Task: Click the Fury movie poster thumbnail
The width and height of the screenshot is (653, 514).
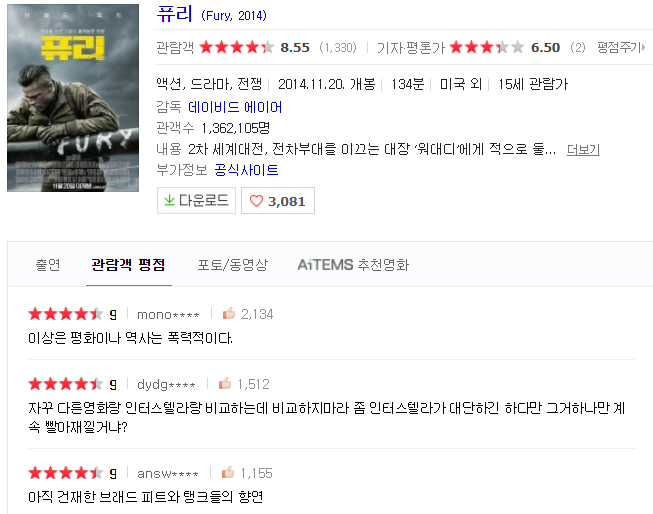Action: (73, 98)
